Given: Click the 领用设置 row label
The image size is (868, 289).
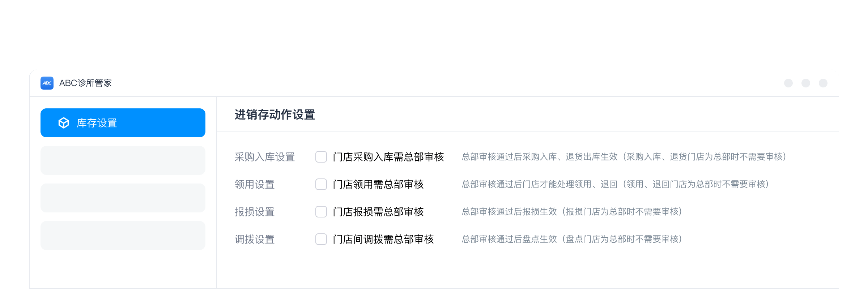Looking at the screenshot, I should coord(255,184).
